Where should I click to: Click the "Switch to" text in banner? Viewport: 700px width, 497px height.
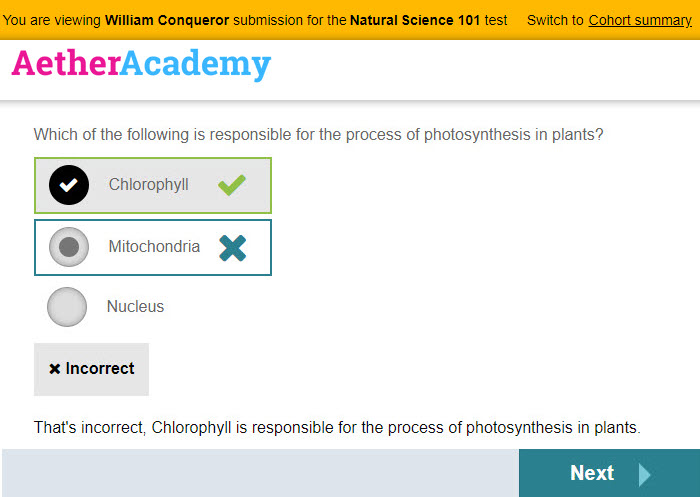[555, 20]
